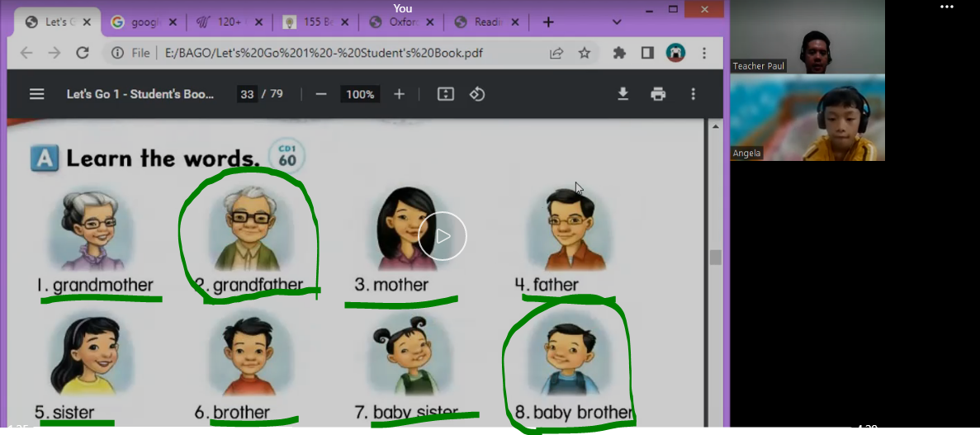The width and height of the screenshot is (980, 435).
Task: Go forward in browser history
Action: pyautogui.click(x=54, y=53)
